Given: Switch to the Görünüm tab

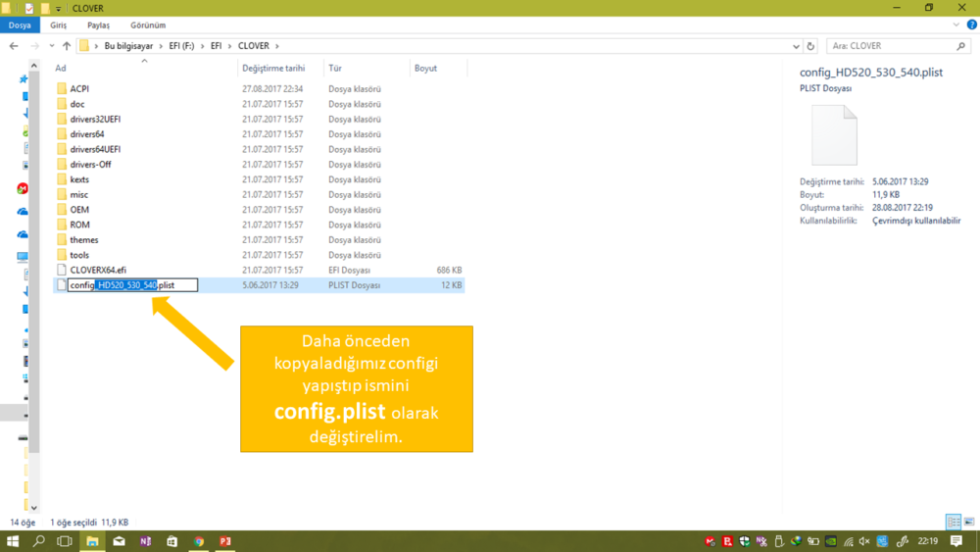Looking at the screenshot, I should (148, 25).
